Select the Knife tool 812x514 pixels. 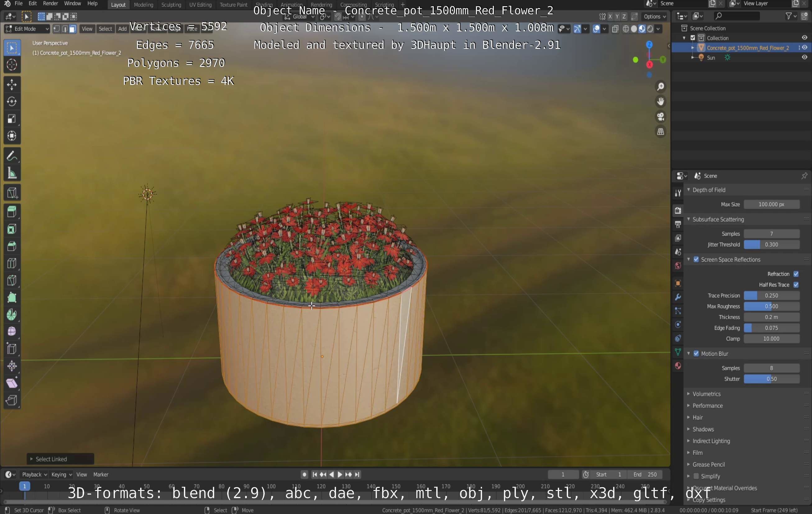click(x=12, y=280)
